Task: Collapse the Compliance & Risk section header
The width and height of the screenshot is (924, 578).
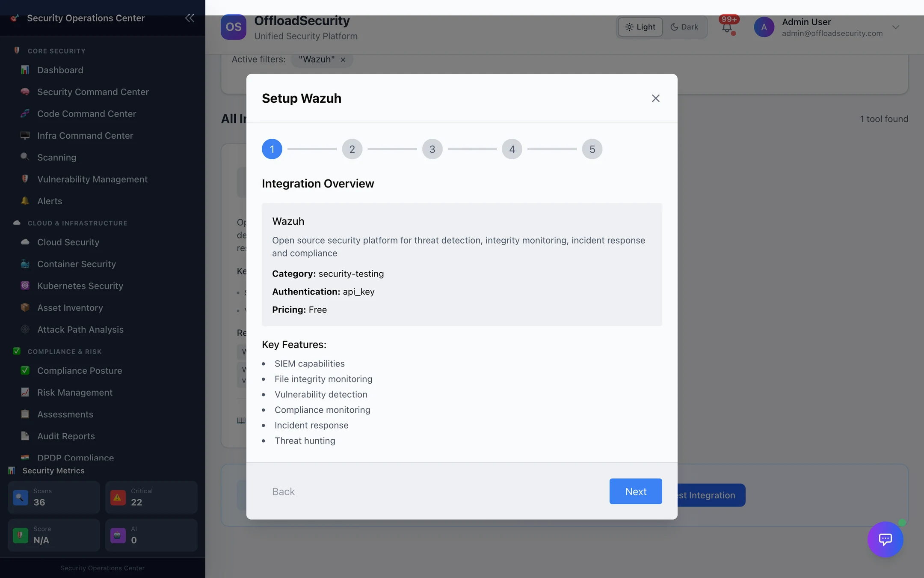Action: click(x=65, y=352)
